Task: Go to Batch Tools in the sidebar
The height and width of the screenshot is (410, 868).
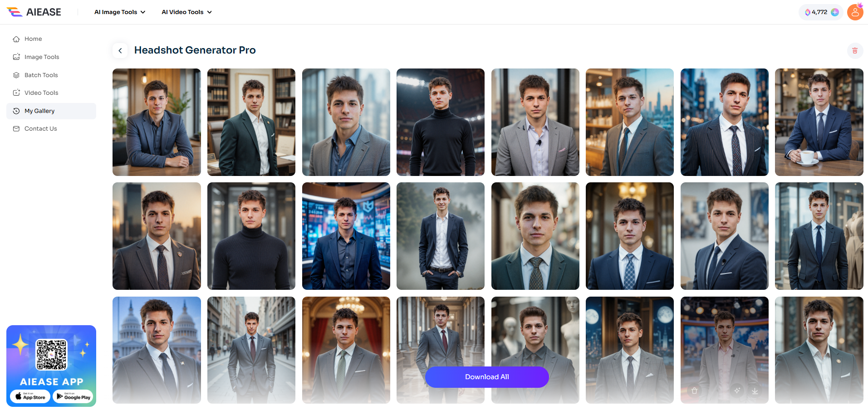Action: (x=41, y=75)
